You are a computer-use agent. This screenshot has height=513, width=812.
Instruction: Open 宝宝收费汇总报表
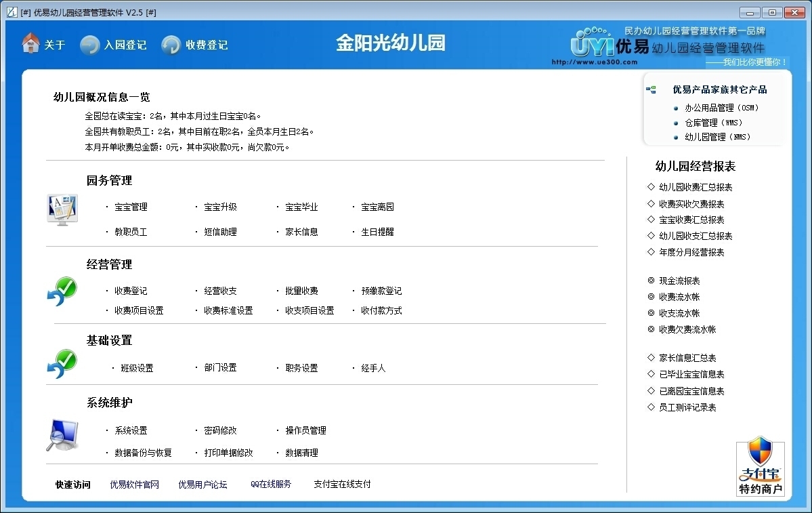(x=691, y=220)
